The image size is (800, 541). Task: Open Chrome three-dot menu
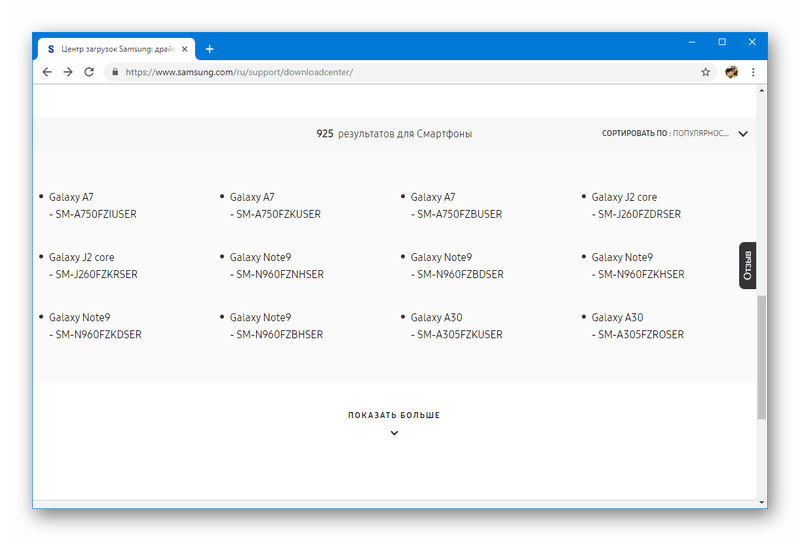[753, 72]
